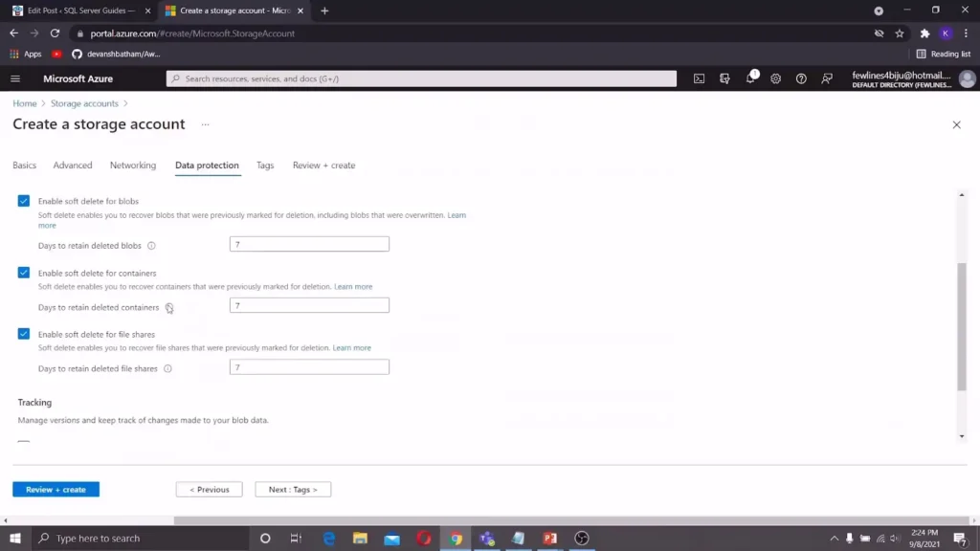980x551 pixels.
Task: Click the Days to retain deleted blobs field
Action: [309, 244]
